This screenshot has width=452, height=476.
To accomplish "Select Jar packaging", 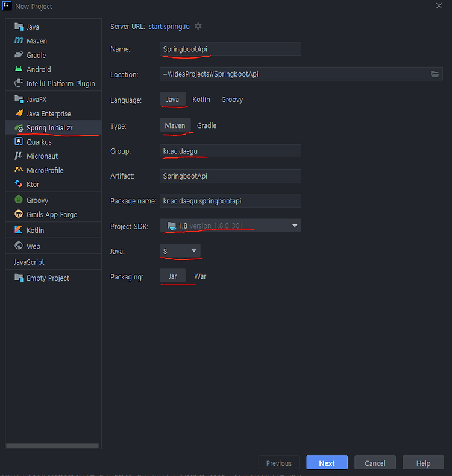I will tap(172, 276).
